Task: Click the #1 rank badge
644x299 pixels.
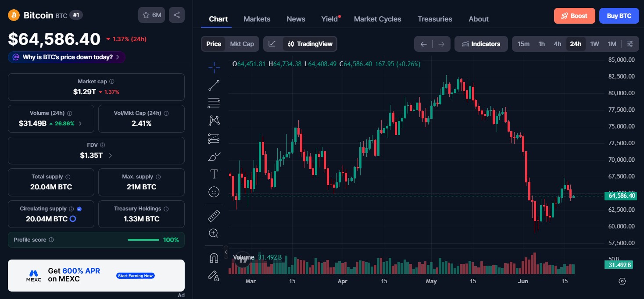Action: coord(76,15)
